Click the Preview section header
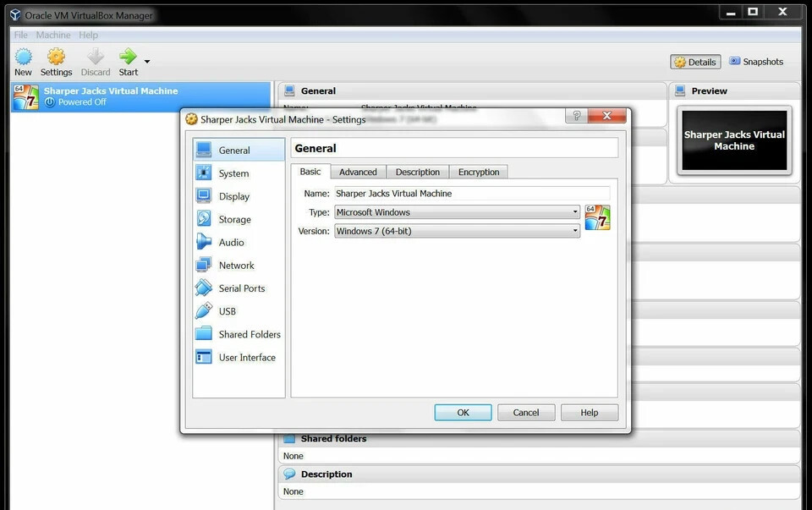Screen dimensions: 812x510 point(735,91)
